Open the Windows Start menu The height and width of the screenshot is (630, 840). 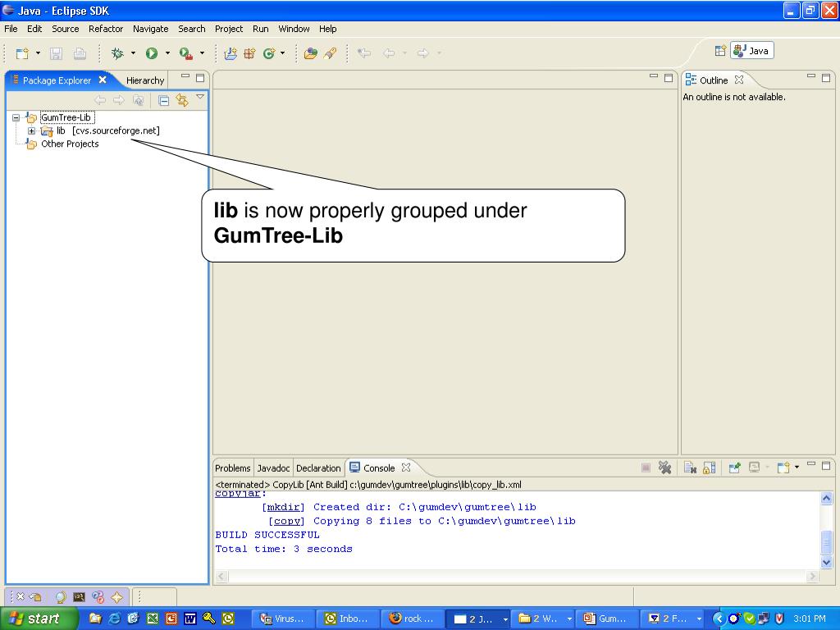click(x=39, y=619)
